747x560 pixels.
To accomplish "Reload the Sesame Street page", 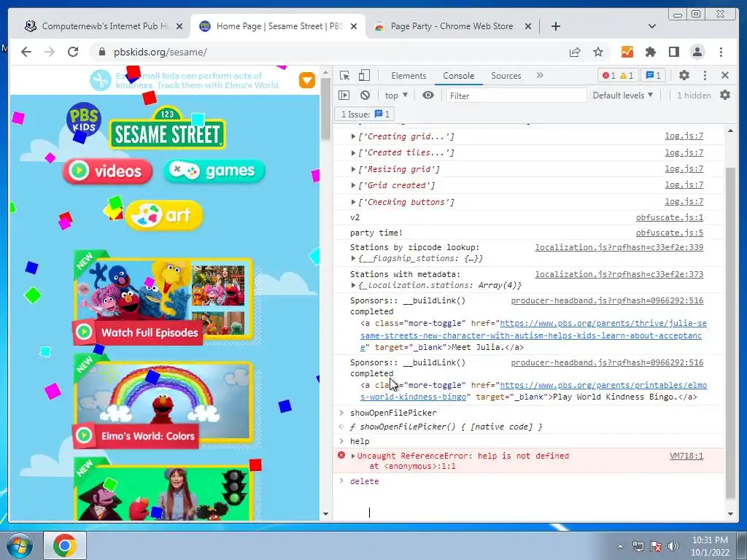I will 73,52.
